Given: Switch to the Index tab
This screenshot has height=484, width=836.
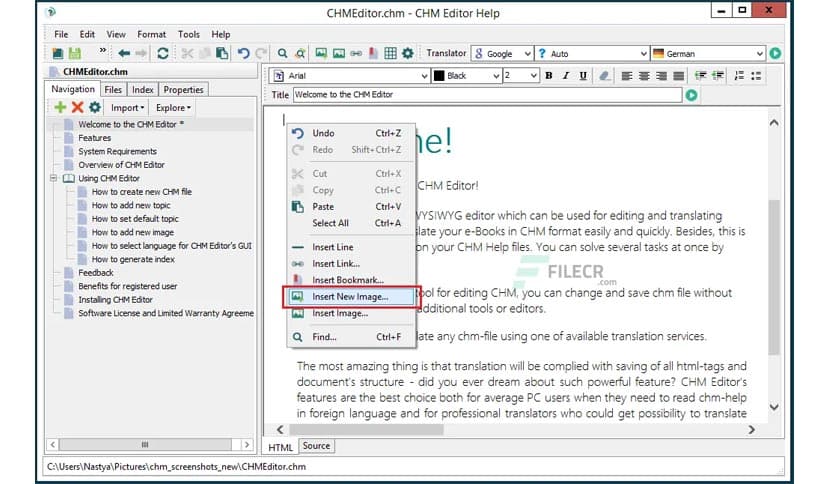Looking at the screenshot, I should [x=142, y=90].
